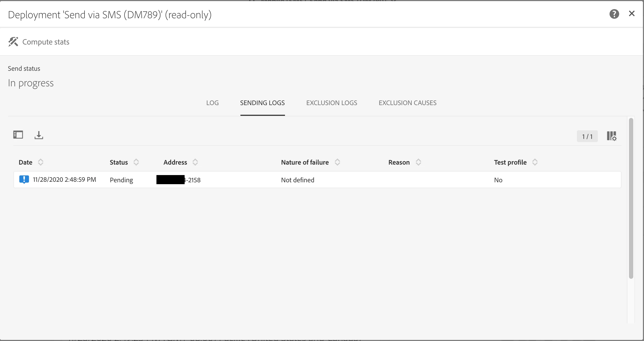
Task: Open the help question mark icon
Action: click(614, 14)
